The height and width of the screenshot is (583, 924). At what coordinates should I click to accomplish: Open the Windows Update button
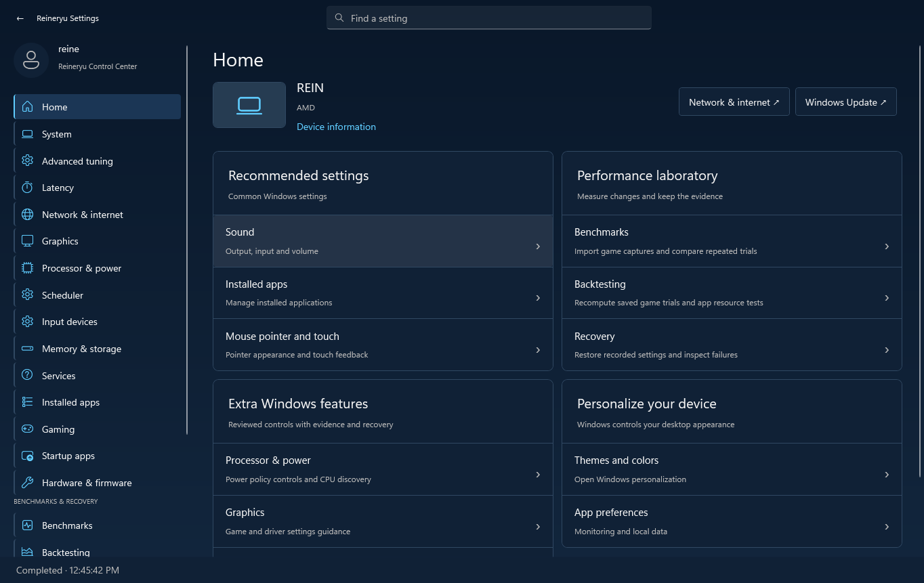click(x=846, y=102)
